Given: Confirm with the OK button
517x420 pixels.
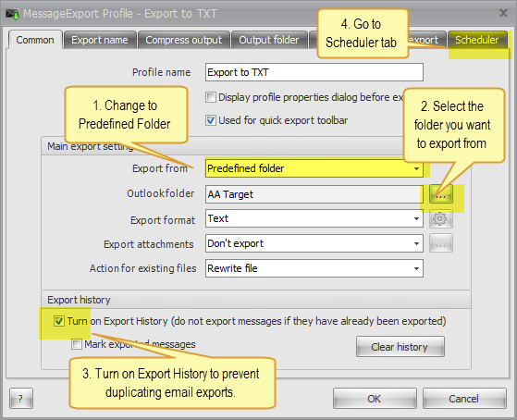Looking at the screenshot, I should click(375, 399).
